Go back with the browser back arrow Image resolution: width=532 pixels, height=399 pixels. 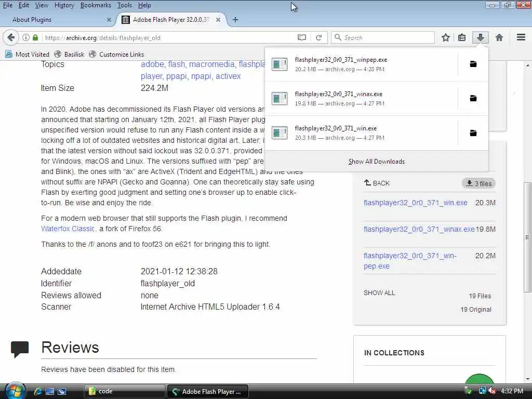[x=11, y=37]
